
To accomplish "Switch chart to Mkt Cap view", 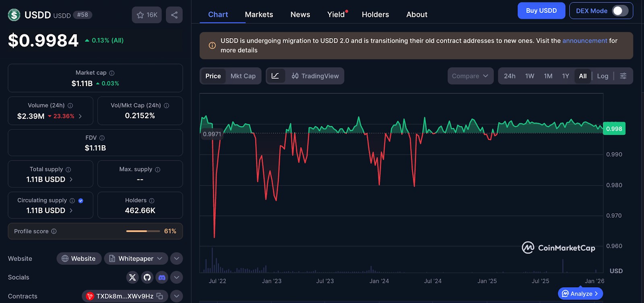I will (x=243, y=76).
